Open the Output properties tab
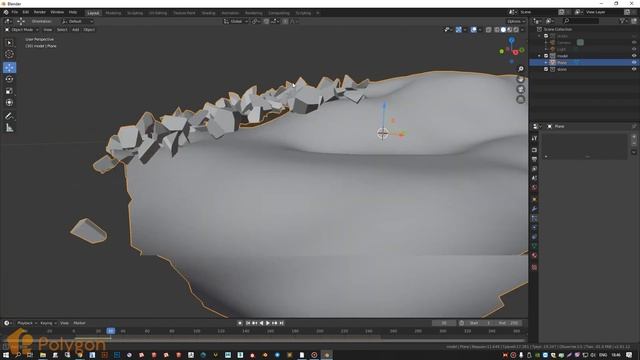640x360 pixels. pos(534,159)
